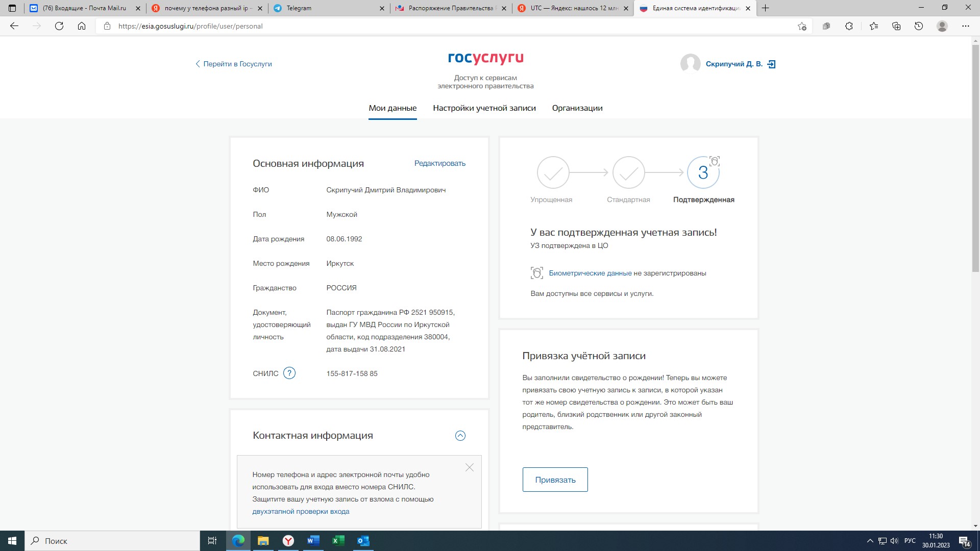Viewport: 980px width, 551px height.
Task: Click the logout icon next to Скрипучий Д. В.
Action: tap(771, 64)
